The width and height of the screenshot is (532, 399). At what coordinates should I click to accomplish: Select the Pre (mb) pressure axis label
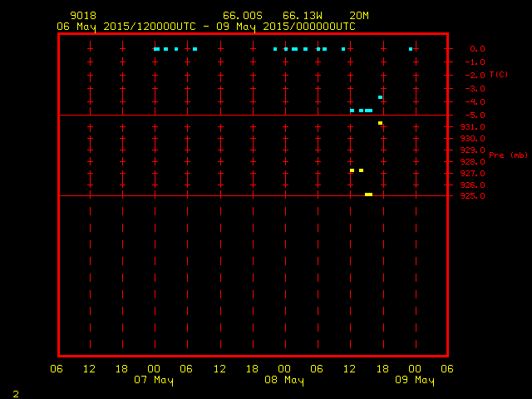(508, 155)
